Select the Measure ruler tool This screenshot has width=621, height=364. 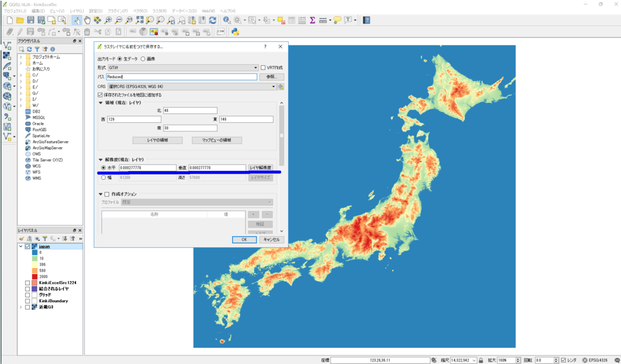point(323,20)
